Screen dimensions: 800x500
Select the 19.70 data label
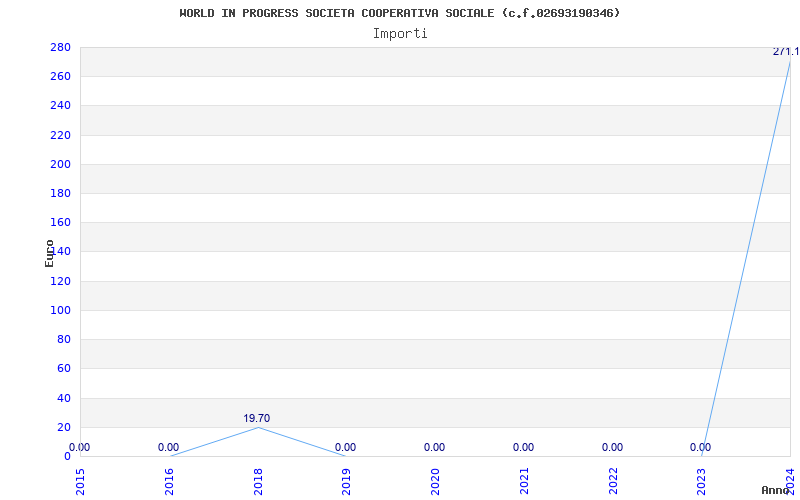pos(257,418)
